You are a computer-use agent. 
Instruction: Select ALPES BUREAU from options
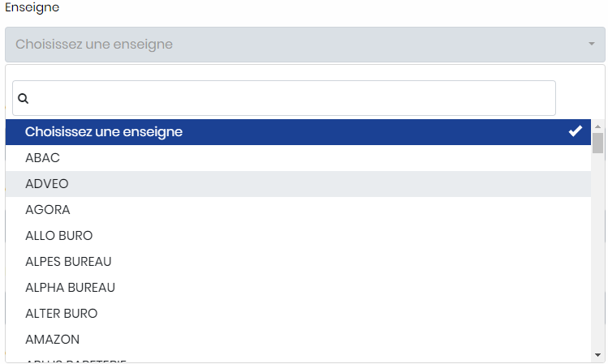[x=298, y=262]
